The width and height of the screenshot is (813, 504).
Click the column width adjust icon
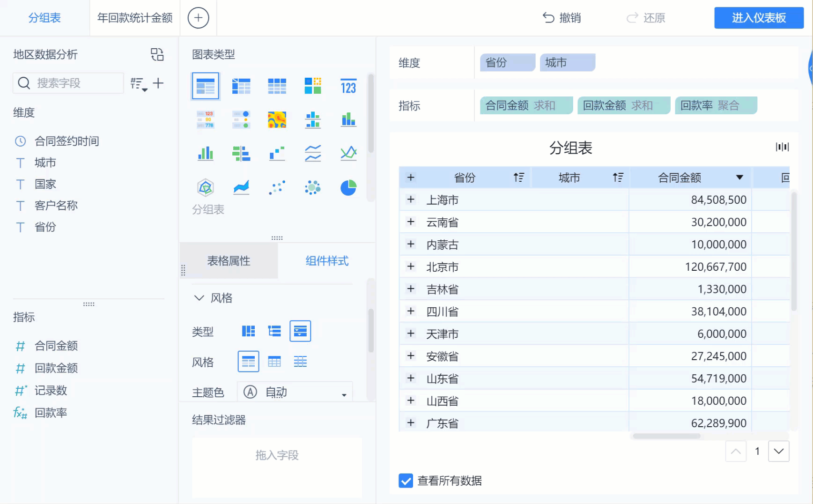click(782, 147)
